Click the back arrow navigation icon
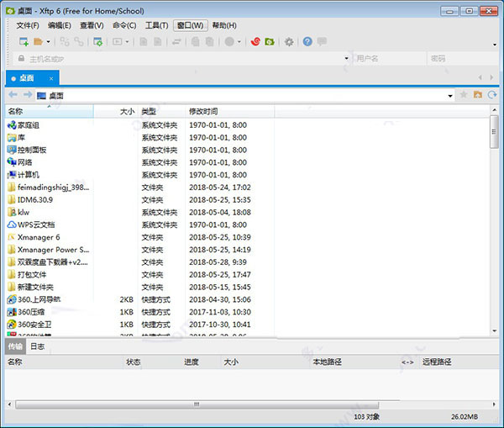The width and height of the screenshot is (504, 428). (x=13, y=96)
